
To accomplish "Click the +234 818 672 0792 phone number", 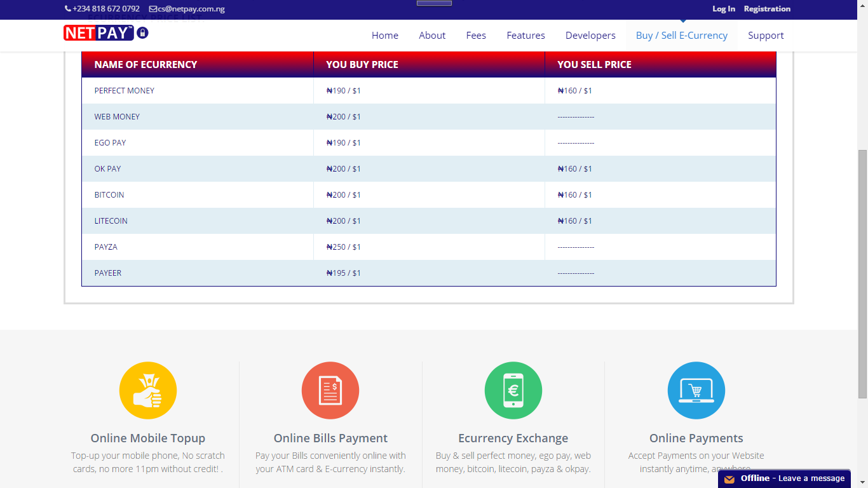I will pos(106,9).
